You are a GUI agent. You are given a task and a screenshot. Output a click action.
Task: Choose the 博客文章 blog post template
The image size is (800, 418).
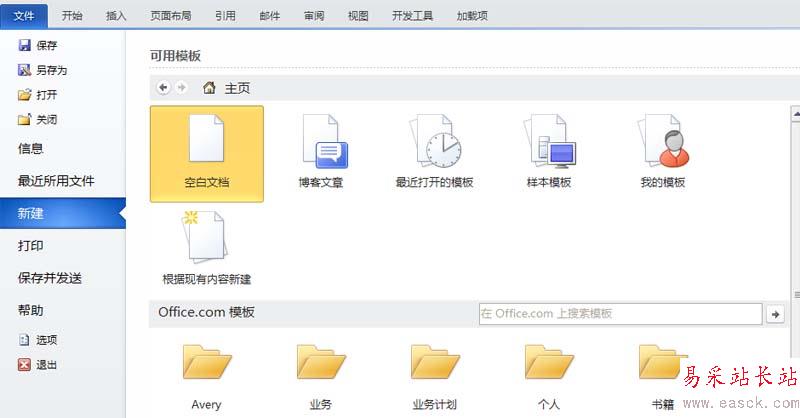[x=321, y=154]
